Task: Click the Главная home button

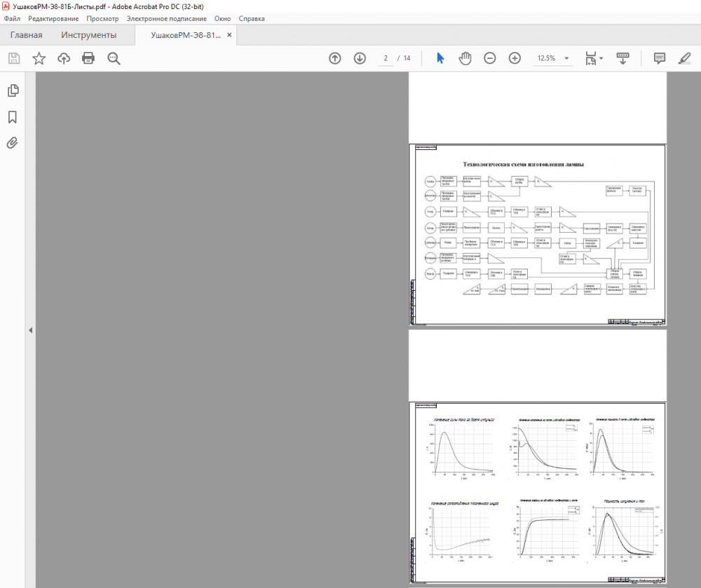Action: point(26,35)
